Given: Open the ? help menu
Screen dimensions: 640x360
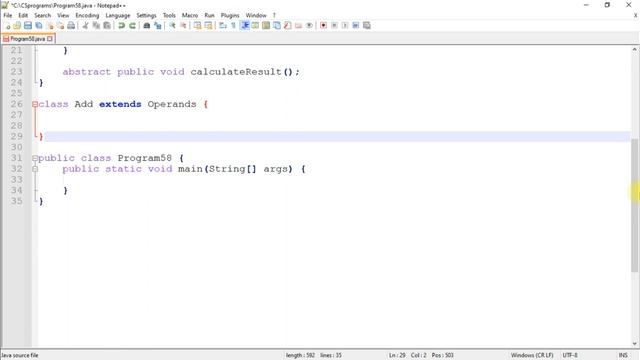Looking at the screenshot, I should tap(274, 16).
